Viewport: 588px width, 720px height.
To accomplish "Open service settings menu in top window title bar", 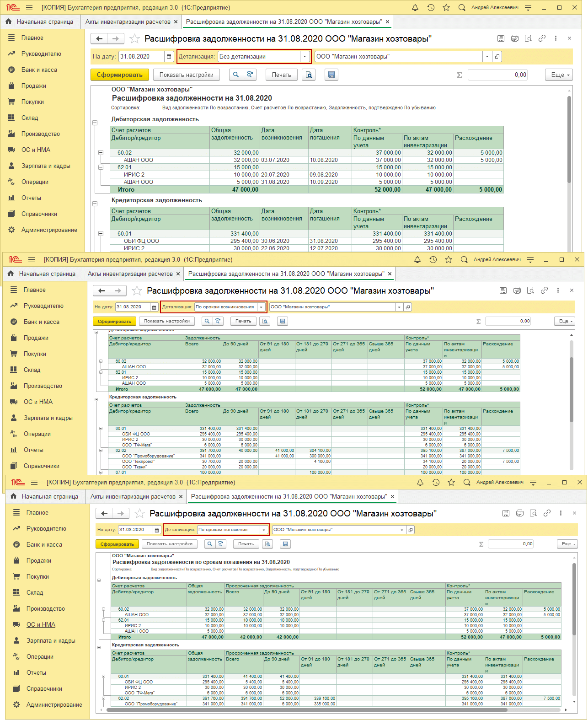I will pos(528,8).
